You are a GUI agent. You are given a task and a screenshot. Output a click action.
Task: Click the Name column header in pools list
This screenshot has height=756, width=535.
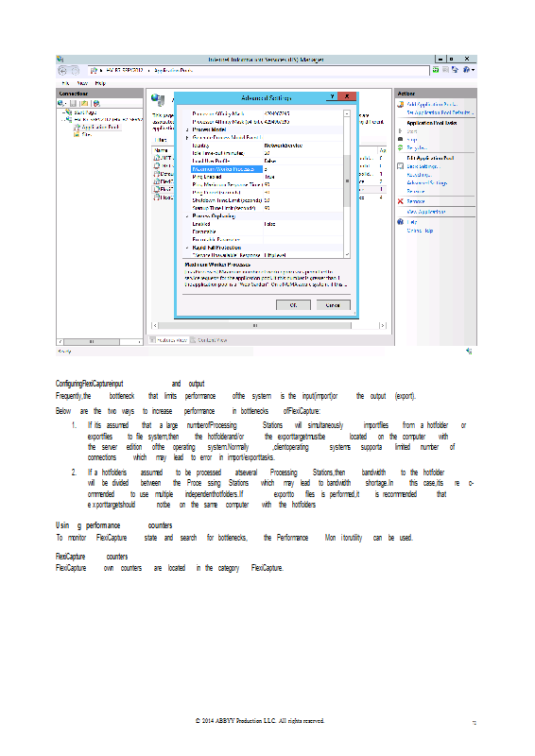(x=161, y=150)
